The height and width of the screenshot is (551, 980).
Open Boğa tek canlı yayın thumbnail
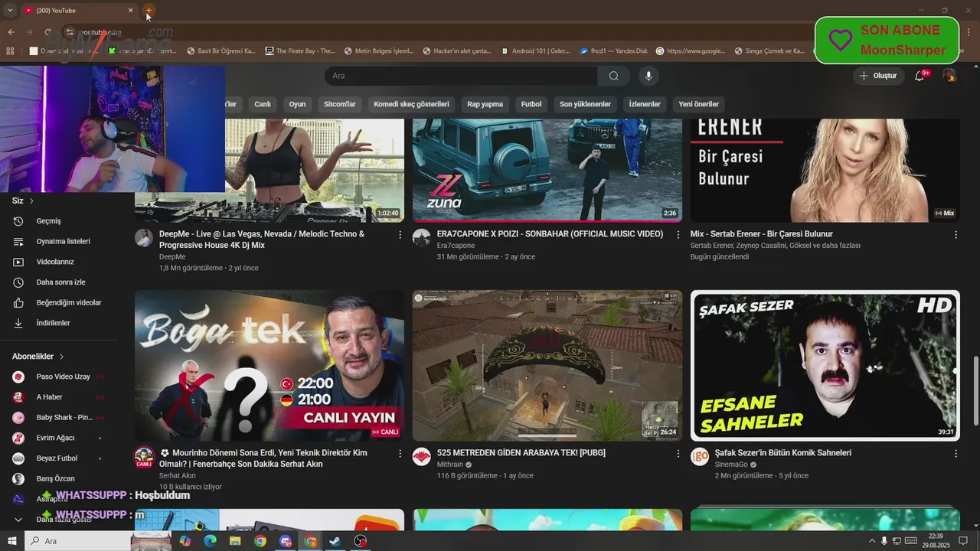(x=269, y=366)
